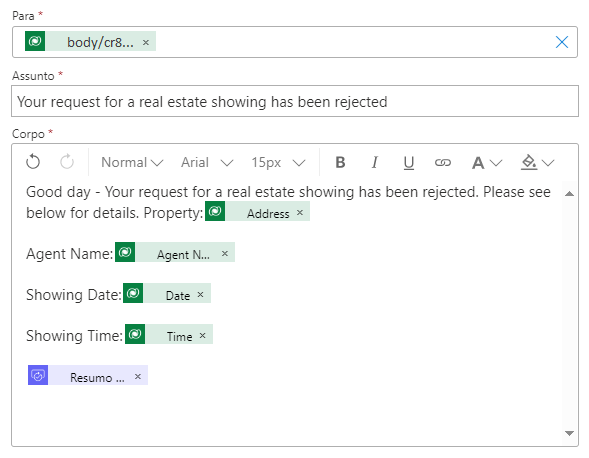Remove the Agent N... dynamic token
The image size is (589, 458).
(225, 254)
